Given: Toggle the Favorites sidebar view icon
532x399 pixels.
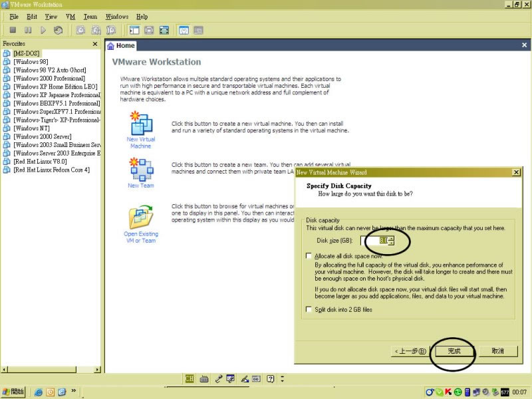Looking at the screenshot, I should 134,30.
